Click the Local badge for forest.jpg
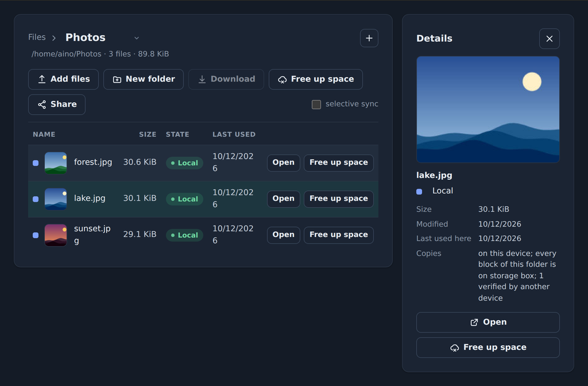588x386 pixels. [x=184, y=163]
